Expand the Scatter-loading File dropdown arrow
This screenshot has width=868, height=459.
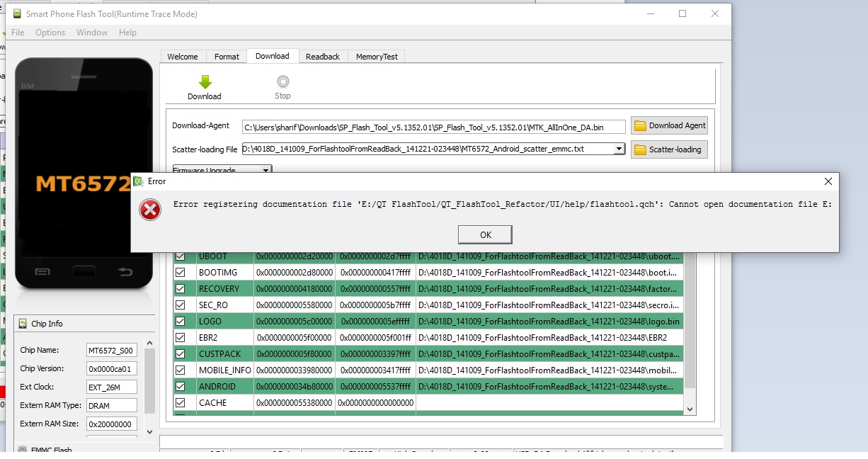(x=619, y=149)
